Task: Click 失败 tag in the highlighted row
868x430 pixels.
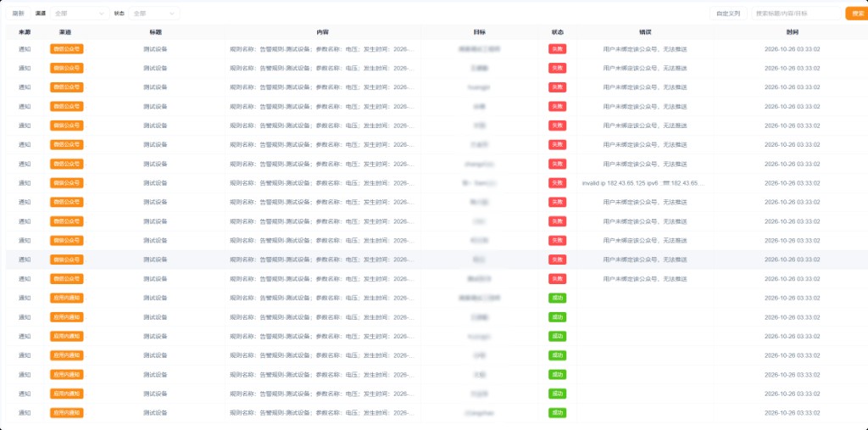Action: (558, 260)
